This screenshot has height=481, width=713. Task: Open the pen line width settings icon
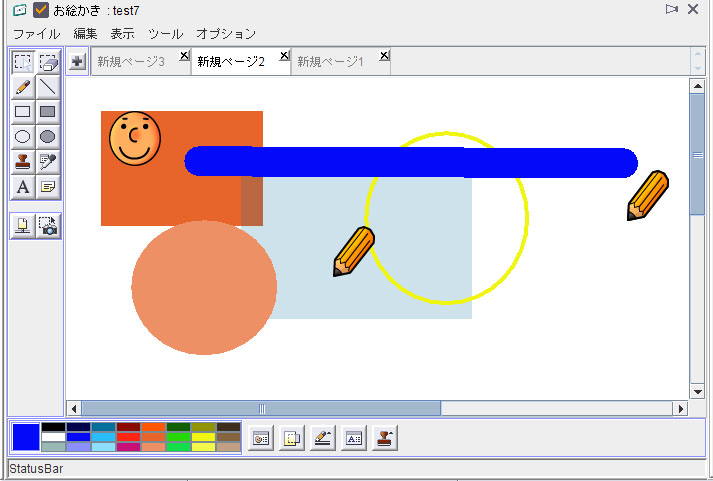point(323,438)
